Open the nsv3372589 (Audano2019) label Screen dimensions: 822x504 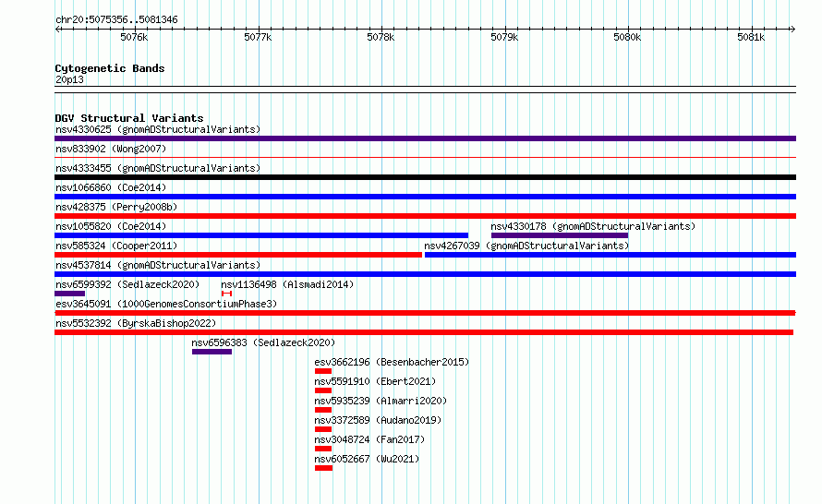[378, 420]
